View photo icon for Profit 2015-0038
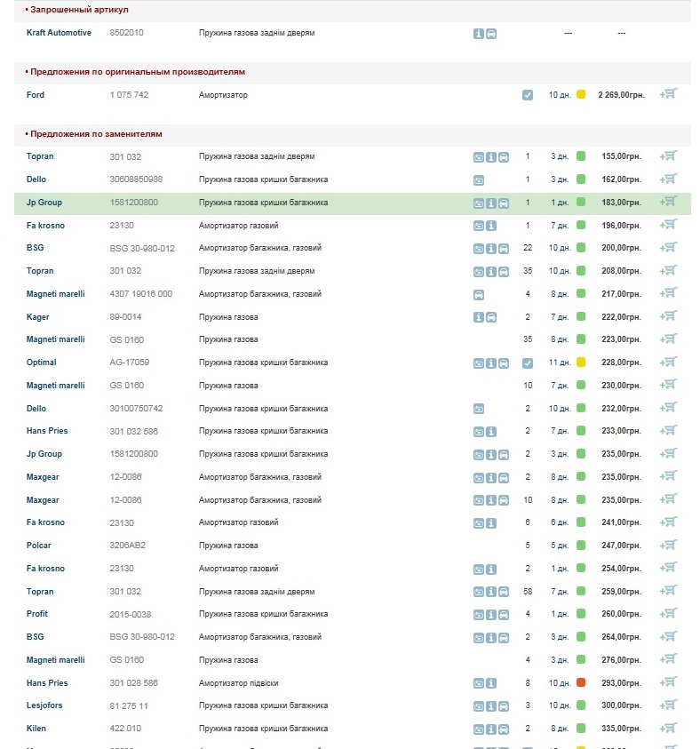Screen dimensions: 700x749 479,615
